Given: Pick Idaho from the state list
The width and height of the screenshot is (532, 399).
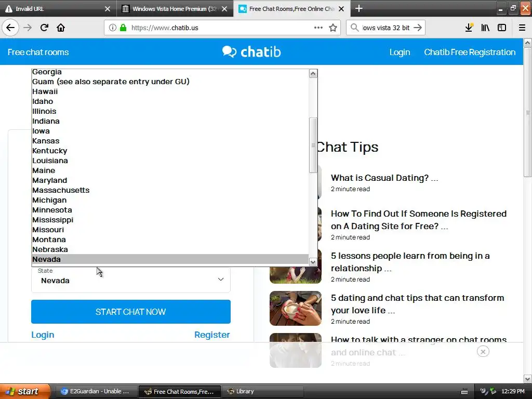Looking at the screenshot, I should tap(170, 101).
